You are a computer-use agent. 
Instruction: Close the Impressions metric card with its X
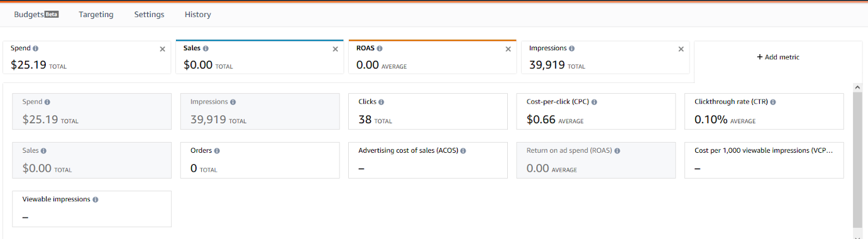tap(681, 49)
